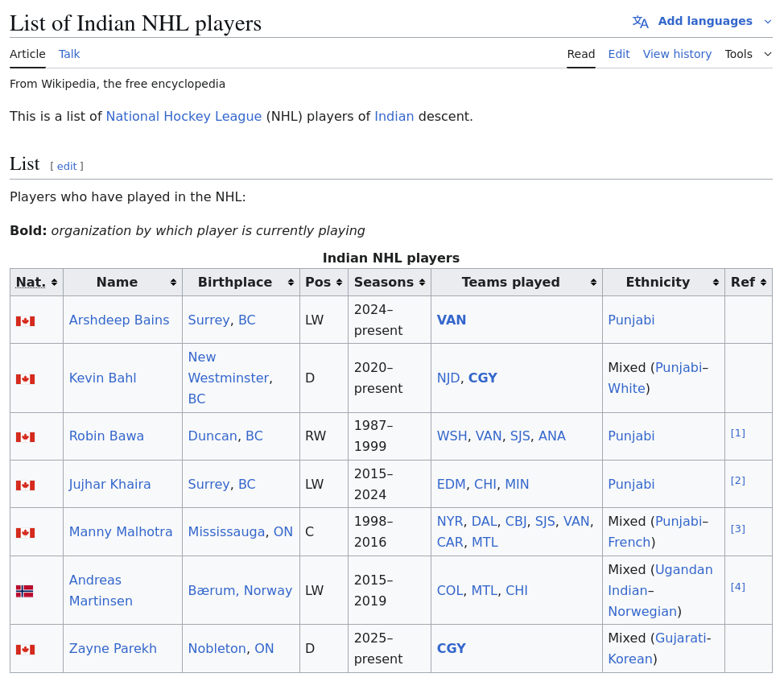Switch to the Talk tab
The height and width of the screenshot is (694, 784).
tap(69, 54)
